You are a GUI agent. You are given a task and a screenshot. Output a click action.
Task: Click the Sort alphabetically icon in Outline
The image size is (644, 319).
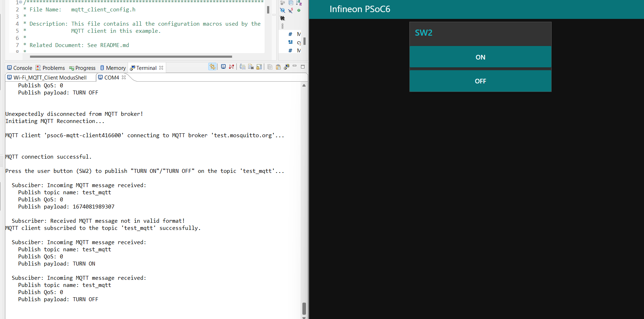tap(299, 3)
